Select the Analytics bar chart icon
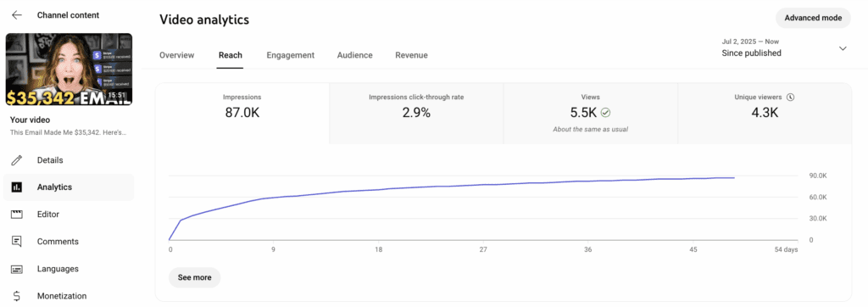 17,187
